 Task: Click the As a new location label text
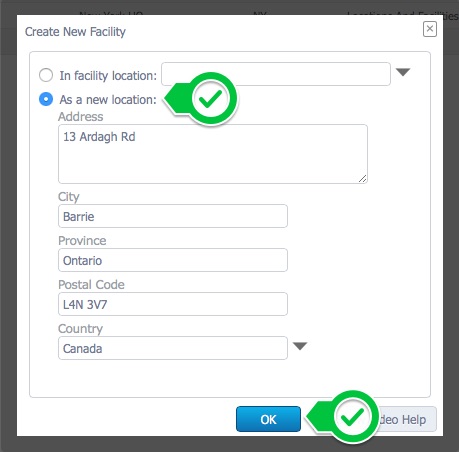pyautogui.click(x=108, y=100)
